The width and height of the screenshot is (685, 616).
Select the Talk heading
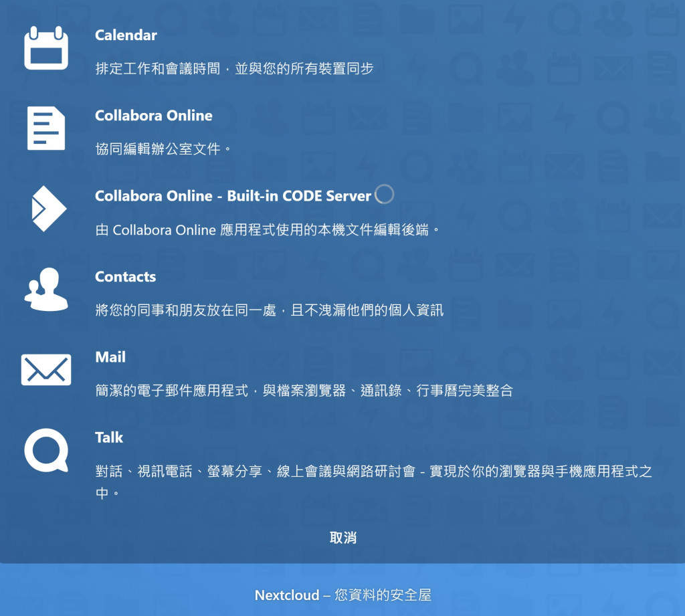[x=109, y=437]
